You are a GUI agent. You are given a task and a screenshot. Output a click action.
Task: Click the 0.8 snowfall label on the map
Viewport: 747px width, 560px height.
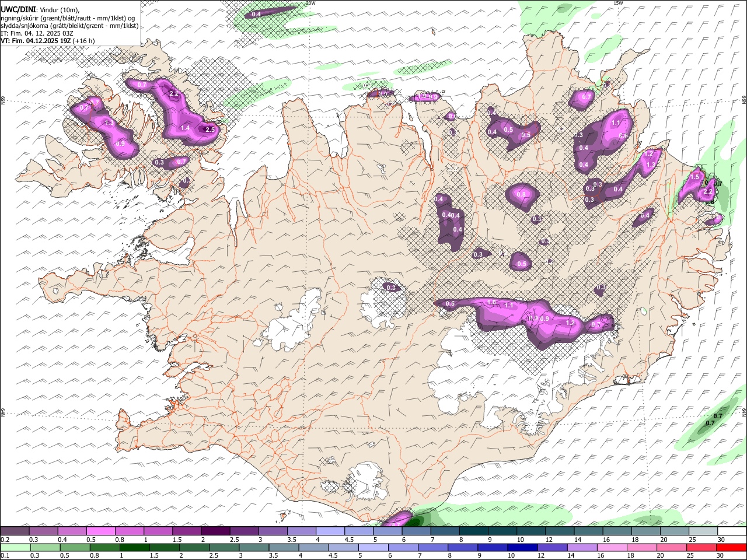click(x=521, y=194)
